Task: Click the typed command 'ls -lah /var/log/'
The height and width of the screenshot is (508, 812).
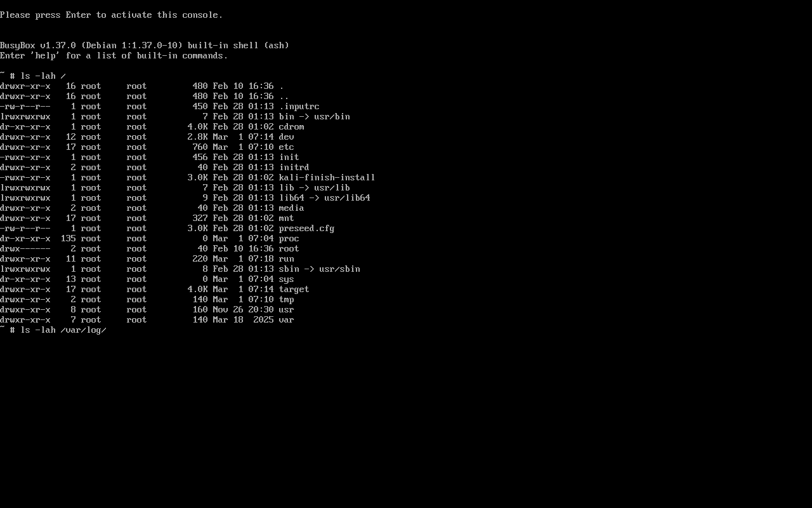Action: click(x=63, y=330)
